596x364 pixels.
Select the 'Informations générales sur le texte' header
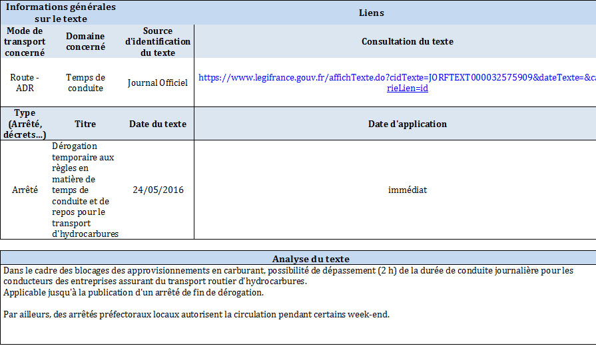click(61, 13)
